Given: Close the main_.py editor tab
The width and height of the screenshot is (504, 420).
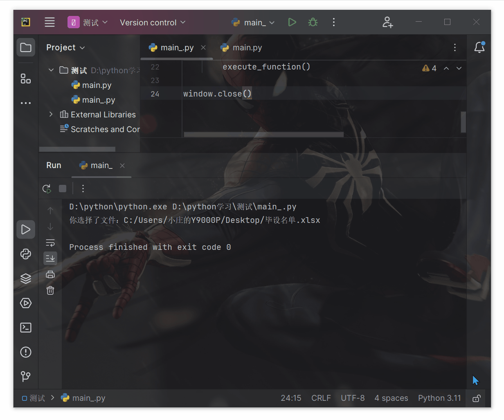Looking at the screenshot, I should 203,47.
